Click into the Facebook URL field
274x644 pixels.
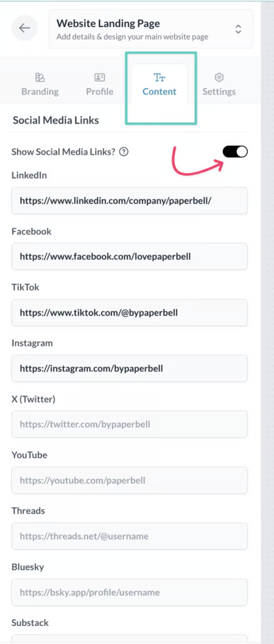tap(129, 257)
